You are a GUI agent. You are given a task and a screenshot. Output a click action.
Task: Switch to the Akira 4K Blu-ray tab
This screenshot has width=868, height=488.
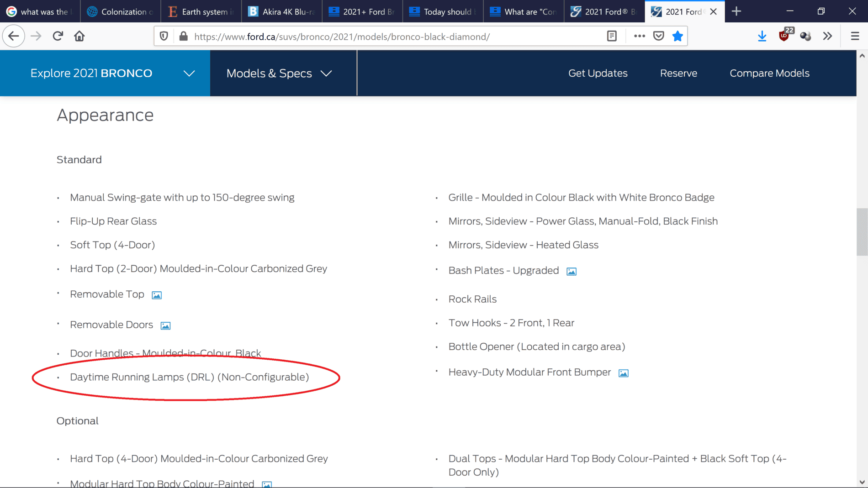click(282, 11)
